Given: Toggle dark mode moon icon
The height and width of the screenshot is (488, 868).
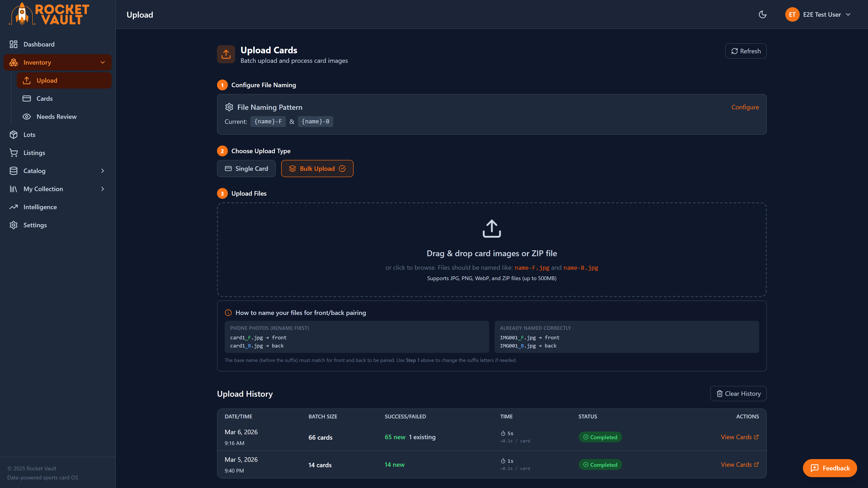Looking at the screenshot, I should 762,14.
